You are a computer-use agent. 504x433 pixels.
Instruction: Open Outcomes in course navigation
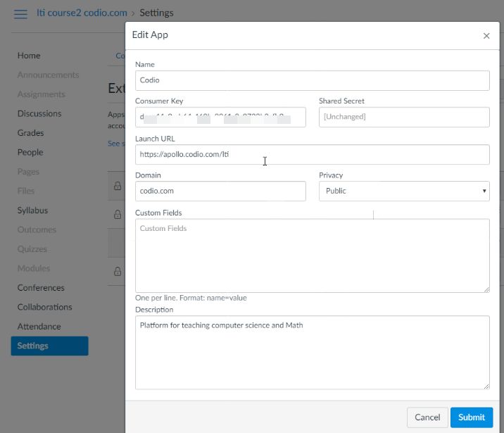click(37, 230)
